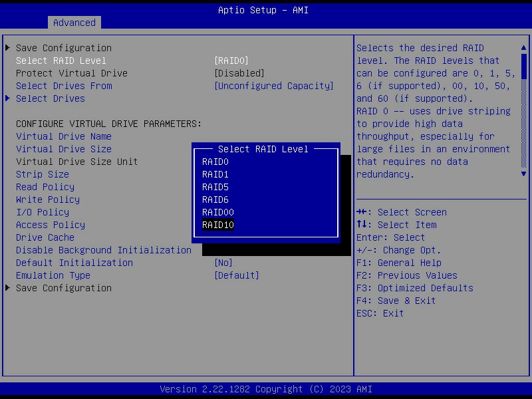The image size is (532, 399).
Task: Select the Strip Size setting
Action: click(43, 174)
